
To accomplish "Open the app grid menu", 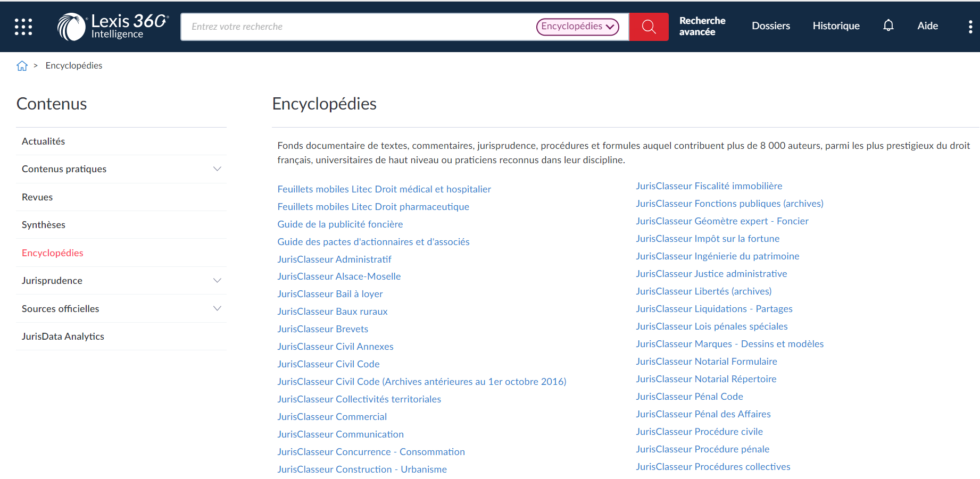I will click(23, 26).
